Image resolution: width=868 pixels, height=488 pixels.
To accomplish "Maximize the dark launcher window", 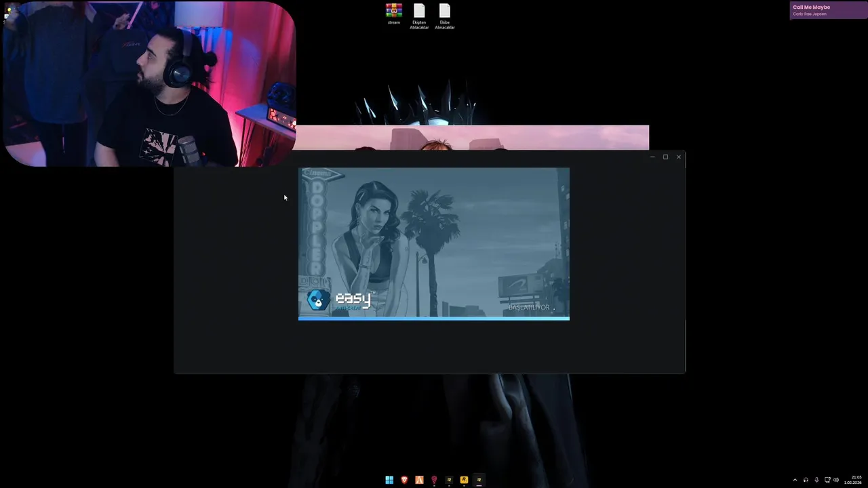I will tap(665, 157).
